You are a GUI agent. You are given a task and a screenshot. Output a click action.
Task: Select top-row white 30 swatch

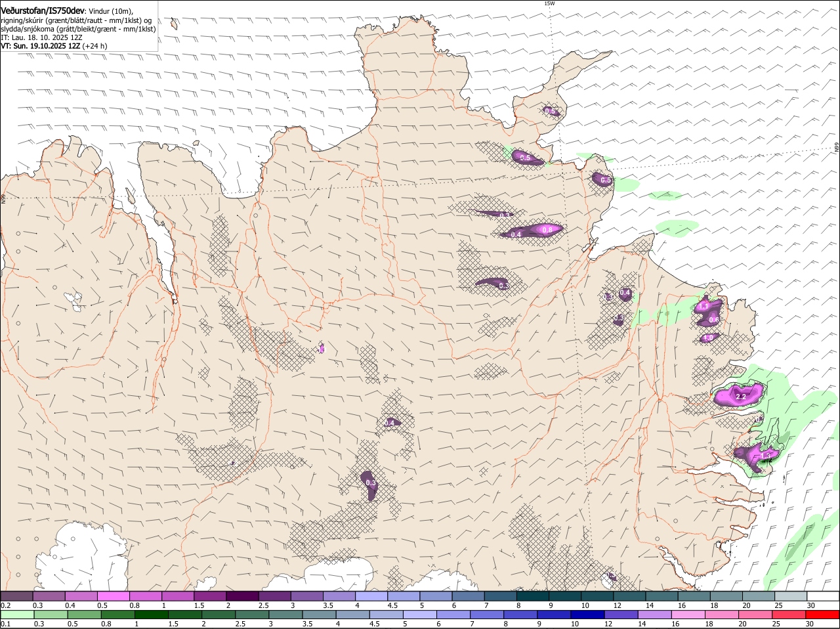(823, 596)
